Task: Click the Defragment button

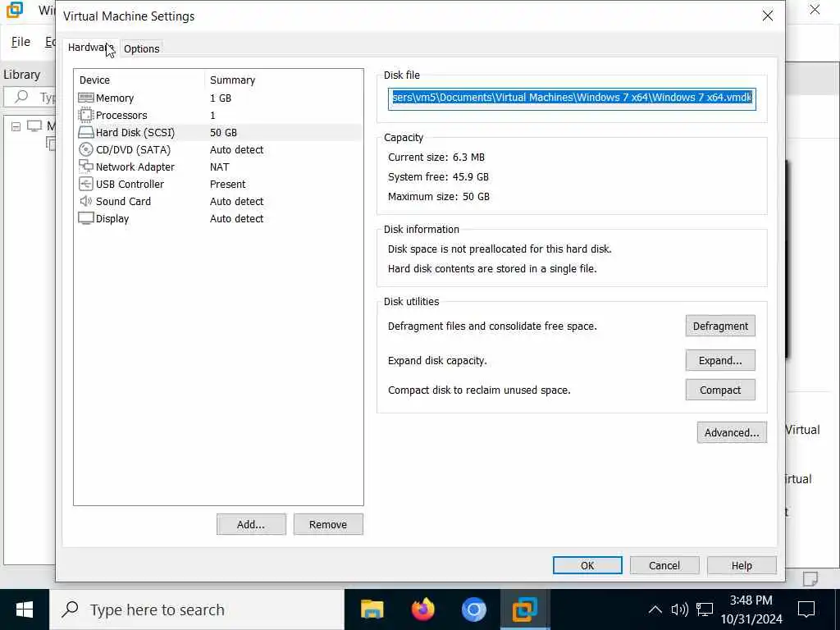Action: (720, 326)
